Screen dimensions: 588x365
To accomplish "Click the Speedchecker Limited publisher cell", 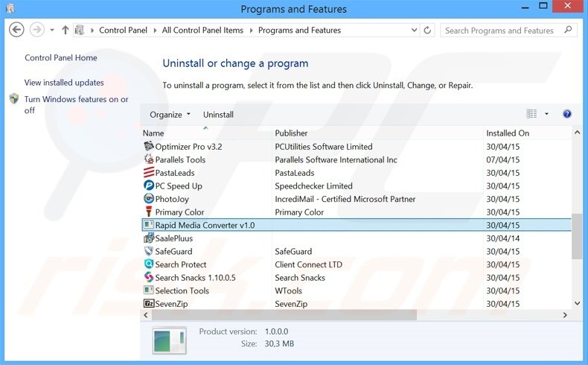I will (x=313, y=185).
